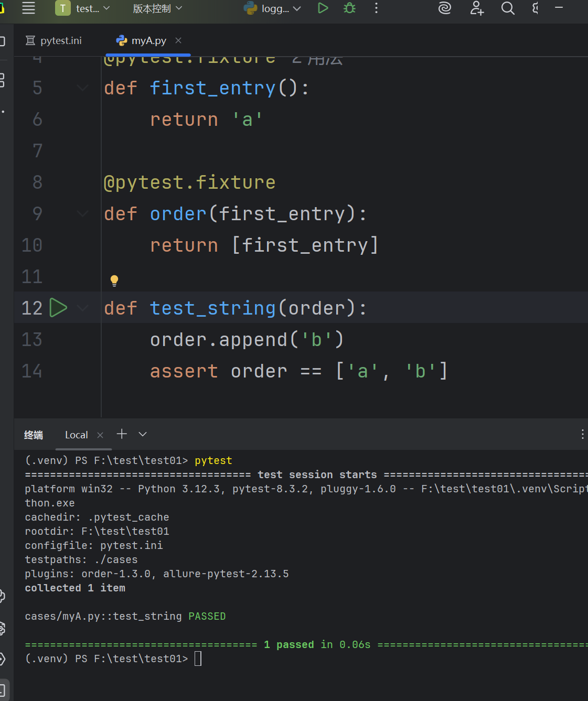The width and height of the screenshot is (588, 701).
Task: Open the test project switcher dropdown
Action: tap(83, 8)
